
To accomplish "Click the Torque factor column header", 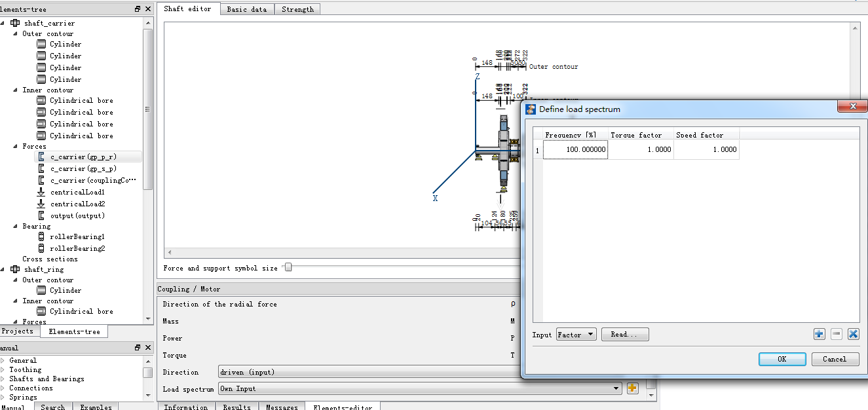I will coord(641,134).
